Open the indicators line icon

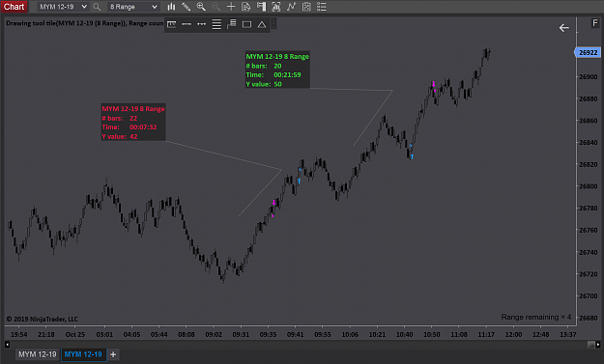pyautogui.click(x=291, y=7)
